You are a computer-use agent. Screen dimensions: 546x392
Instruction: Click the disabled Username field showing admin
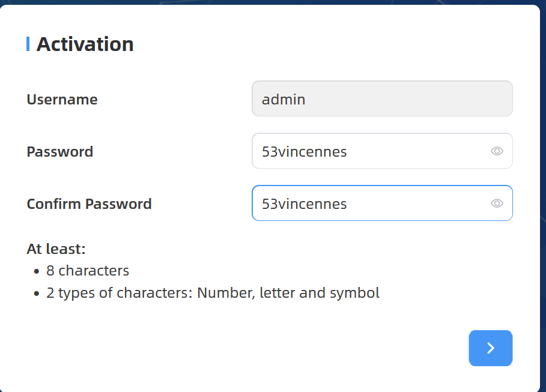[382, 99]
